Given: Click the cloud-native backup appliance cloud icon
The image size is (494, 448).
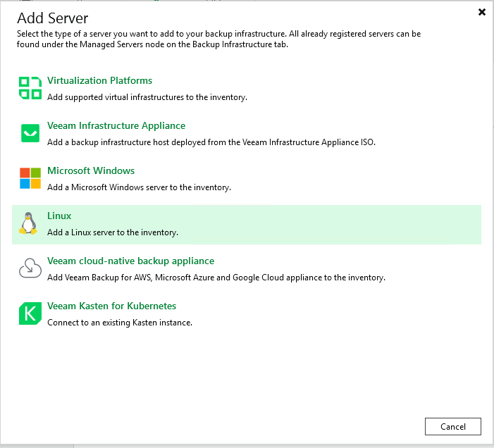Looking at the screenshot, I should click(30, 268).
